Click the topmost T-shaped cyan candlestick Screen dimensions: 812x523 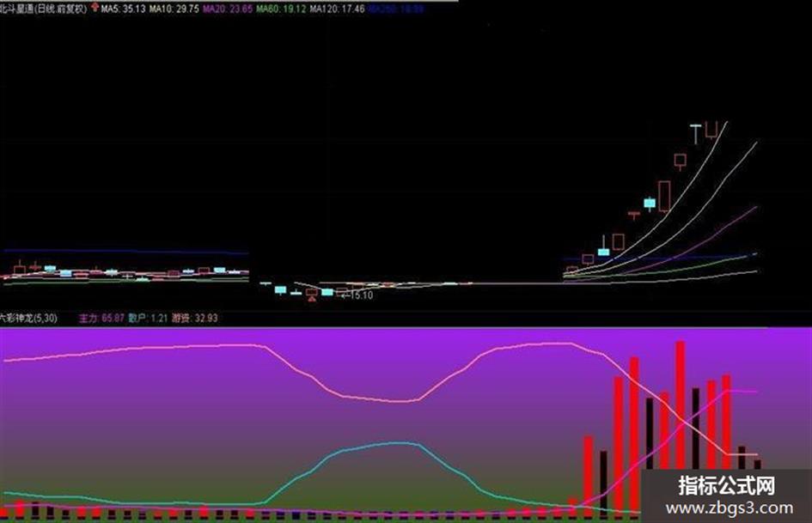coord(695,134)
